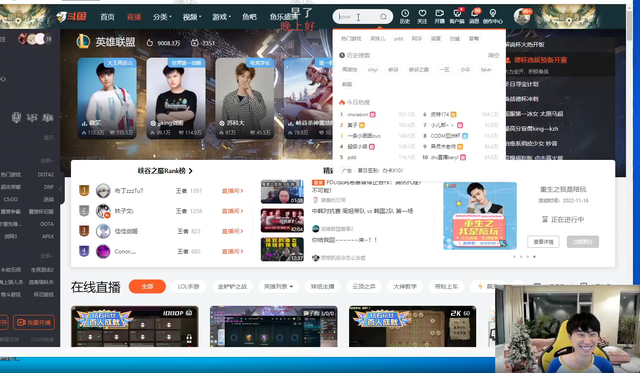This screenshot has height=373, width=640.
Task: Click 清空 to clear search history
Action: (x=493, y=55)
